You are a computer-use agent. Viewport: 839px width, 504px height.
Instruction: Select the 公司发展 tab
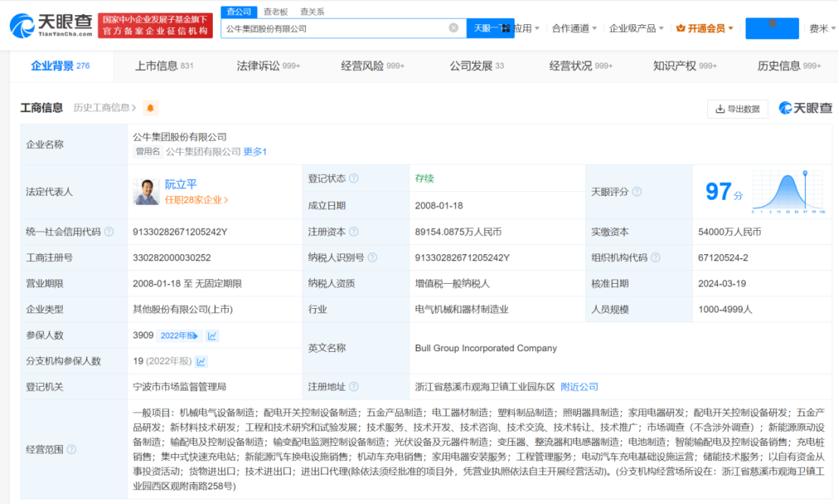(x=476, y=66)
